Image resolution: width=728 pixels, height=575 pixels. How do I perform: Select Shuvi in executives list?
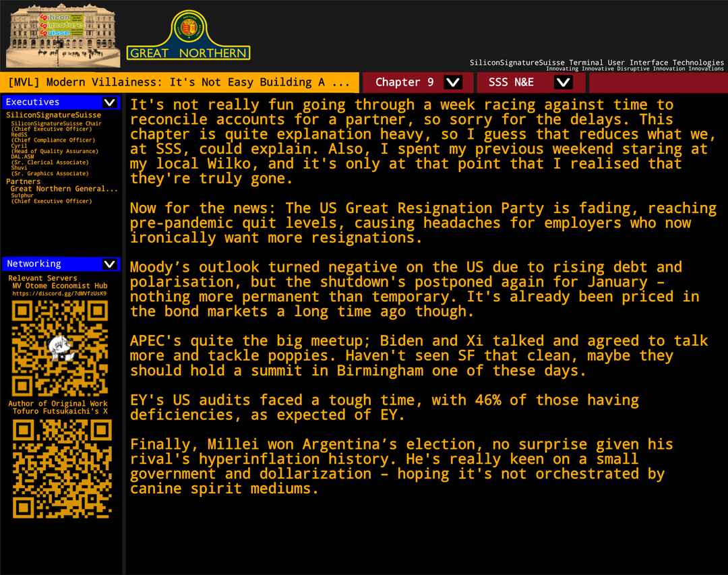[x=19, y=168]
